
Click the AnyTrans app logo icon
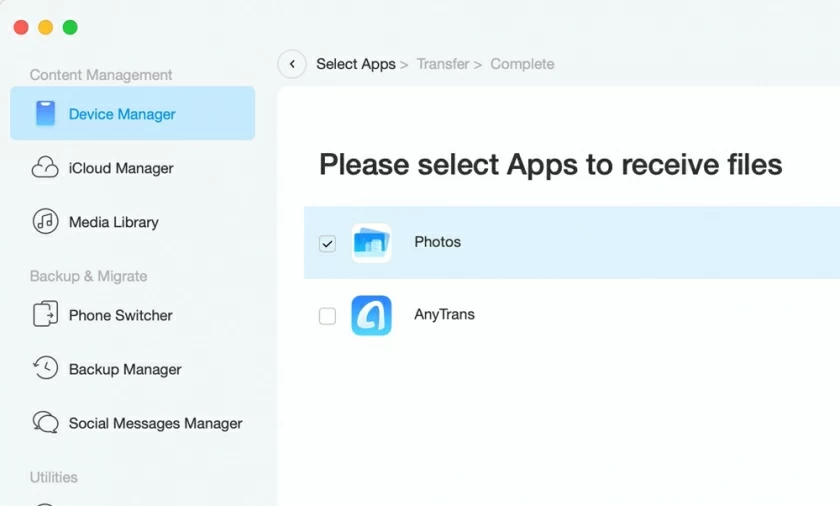pyautogui.click(x=371, y=315)
